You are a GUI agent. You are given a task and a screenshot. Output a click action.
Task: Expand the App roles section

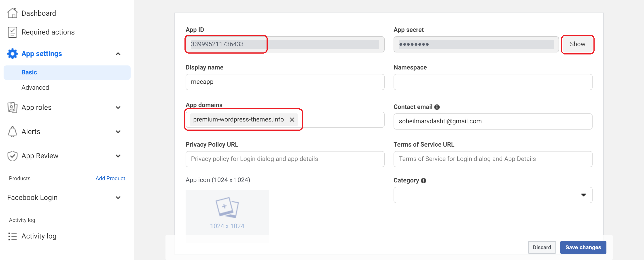(x=118, y=108)
